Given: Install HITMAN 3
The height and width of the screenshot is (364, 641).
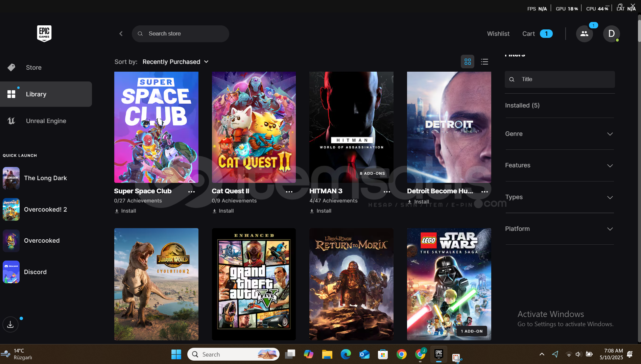Looking at the screenshot, I should click(320, 211).
